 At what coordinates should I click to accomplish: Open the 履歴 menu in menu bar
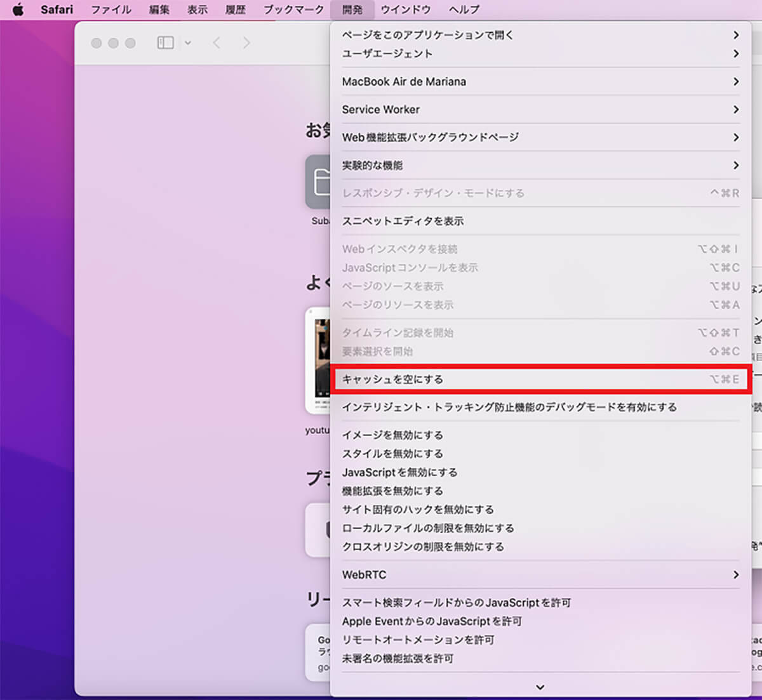tap(235, 10)
